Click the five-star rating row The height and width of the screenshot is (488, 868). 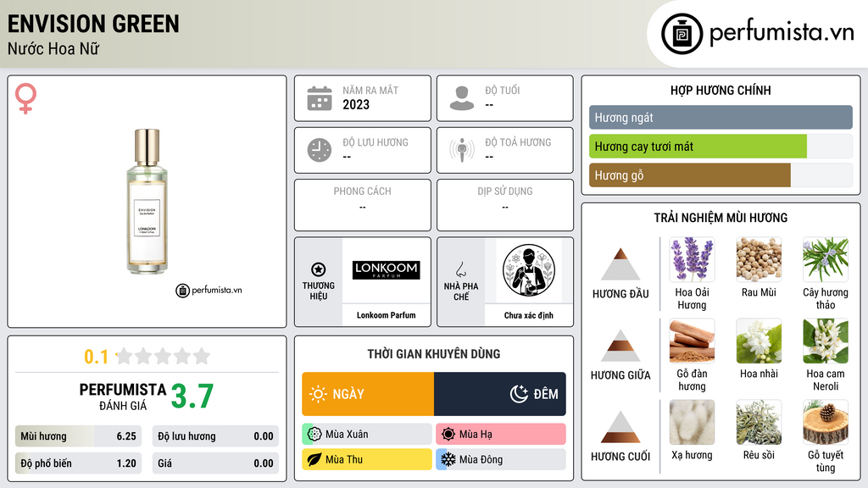point(163,356)
